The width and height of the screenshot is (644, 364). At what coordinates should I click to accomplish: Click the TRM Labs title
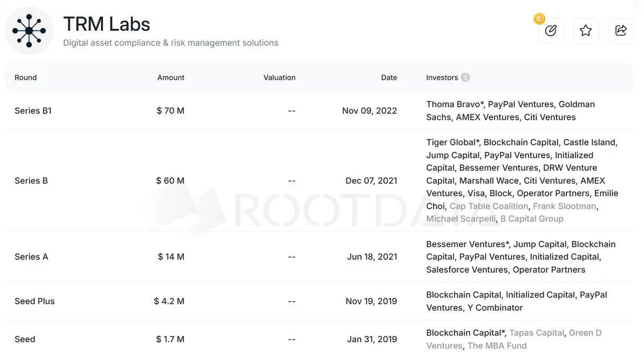[x=107, y=24]
